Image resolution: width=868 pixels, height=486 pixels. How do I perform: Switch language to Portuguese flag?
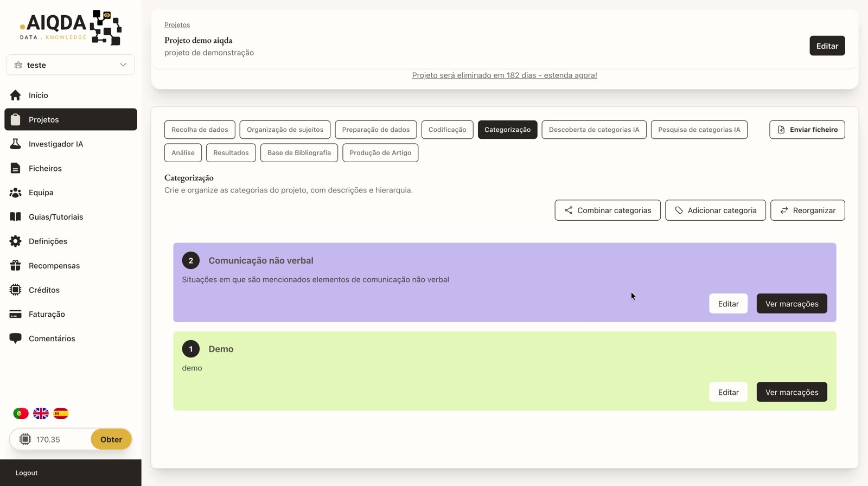(x=21, y=413)
